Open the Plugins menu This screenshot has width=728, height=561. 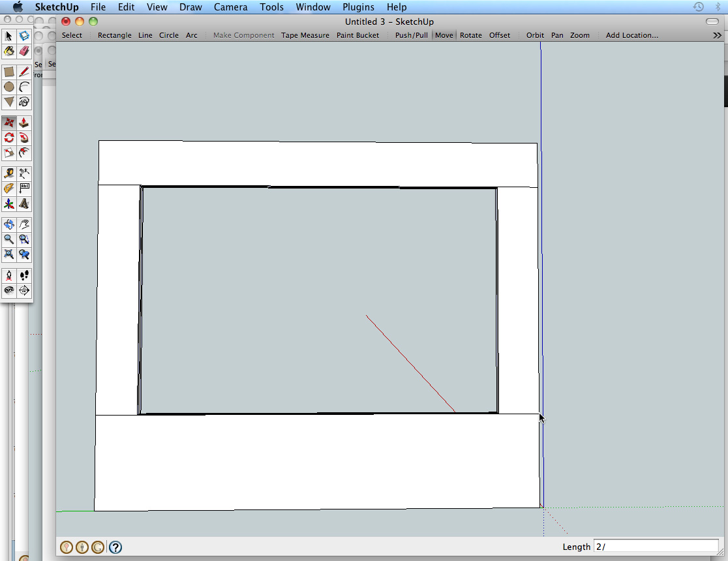358,7
